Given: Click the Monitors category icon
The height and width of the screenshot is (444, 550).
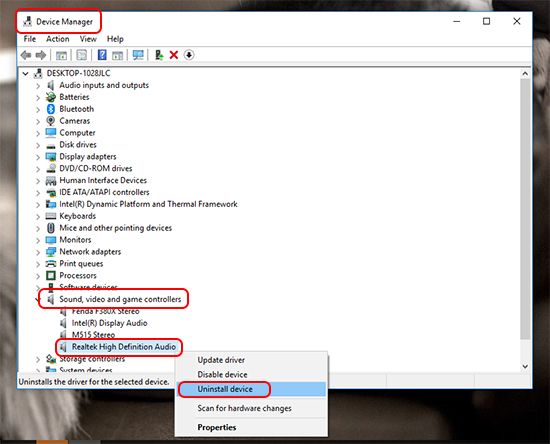Looking at the screenshot, I should tap(51, 240).
